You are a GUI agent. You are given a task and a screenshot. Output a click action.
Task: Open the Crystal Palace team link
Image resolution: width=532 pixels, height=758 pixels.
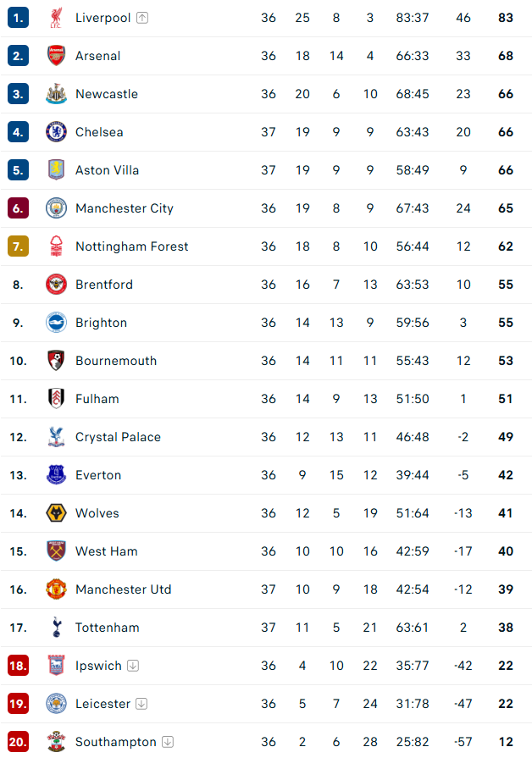coord(118,437)
